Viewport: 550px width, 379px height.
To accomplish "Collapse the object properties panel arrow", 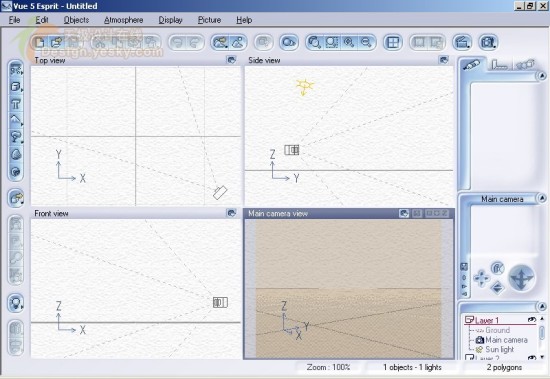I will click(542, 75).
